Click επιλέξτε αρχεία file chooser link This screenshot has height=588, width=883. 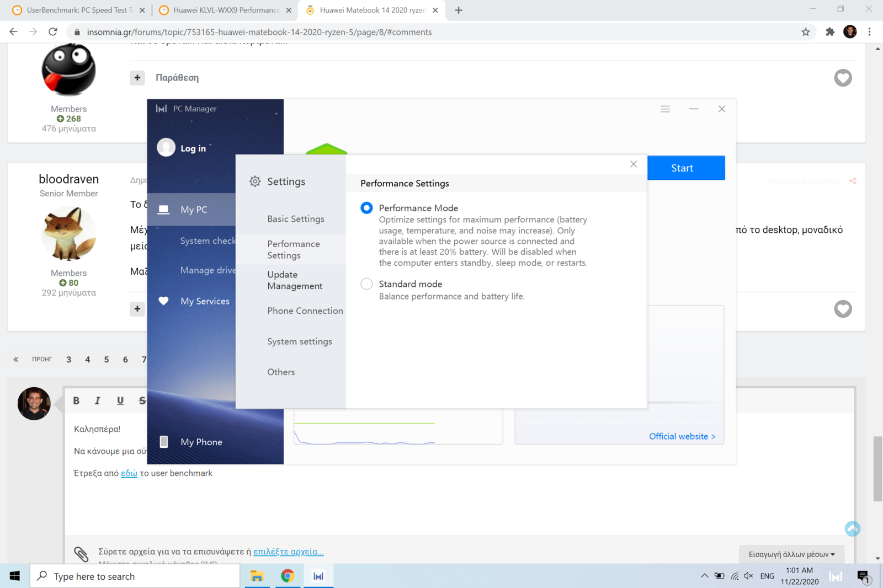289,552
